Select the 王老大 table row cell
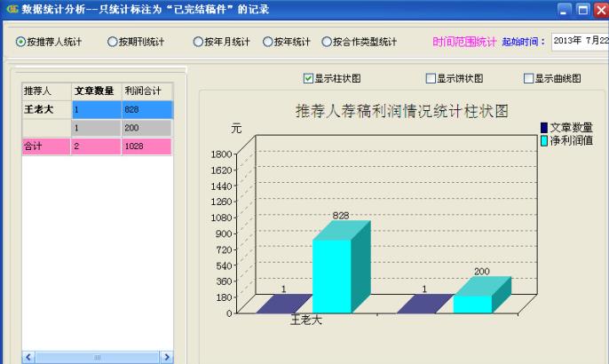Image resolution: width=609 pixels, height=364 pixels. coord(46,109)
